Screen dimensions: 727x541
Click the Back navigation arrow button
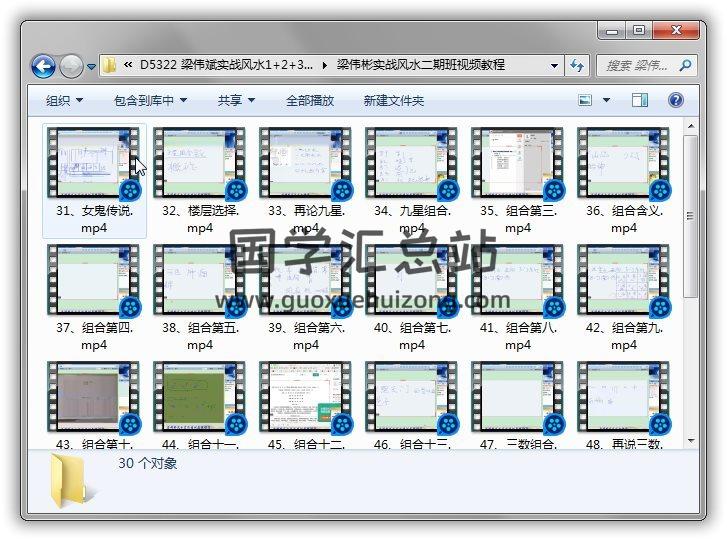(43, 67)
